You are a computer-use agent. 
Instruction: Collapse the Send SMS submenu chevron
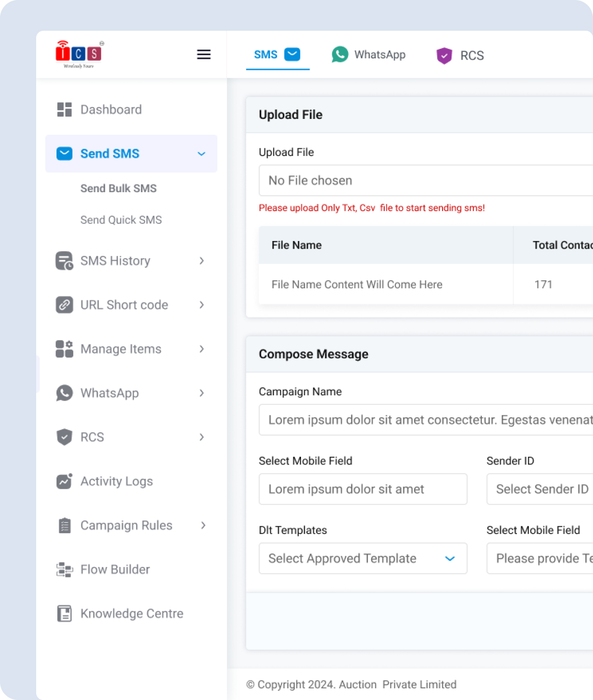202,154
